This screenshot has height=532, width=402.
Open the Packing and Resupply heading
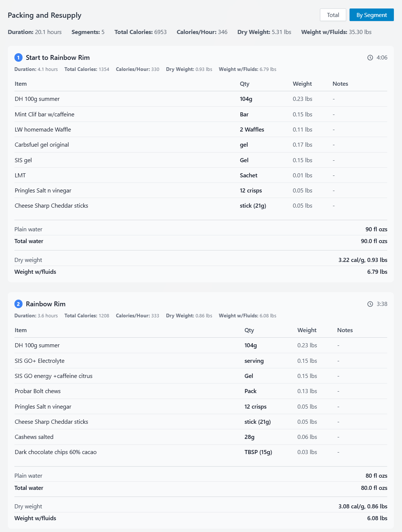point(44,15)
